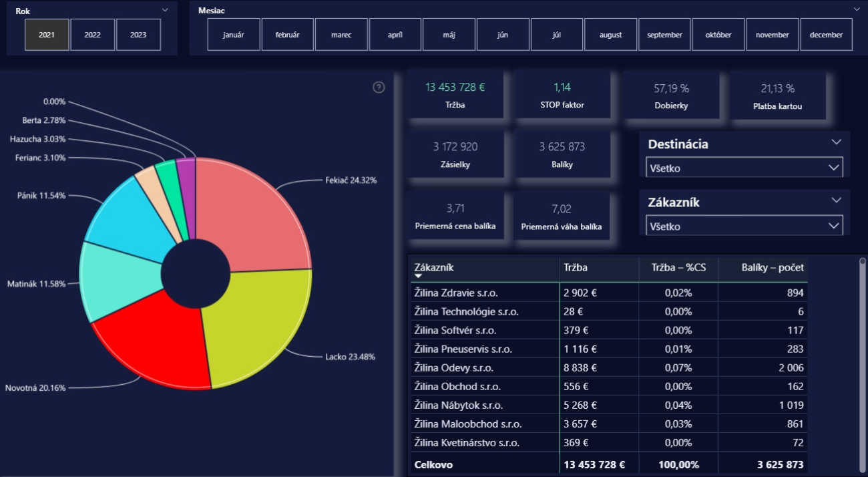This screenshot has width=868, height=477.
Task: Expand the Destinácia header chevron
Action: point(837,142)
